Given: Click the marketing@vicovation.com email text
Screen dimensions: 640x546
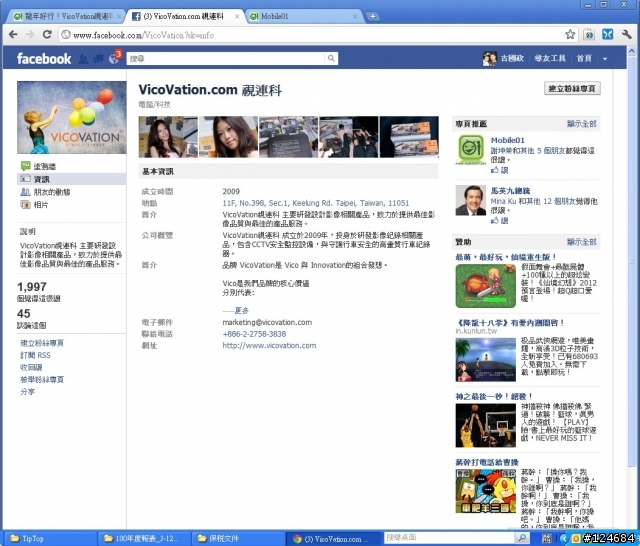Looking at the screenshot, I should [267, 322].
